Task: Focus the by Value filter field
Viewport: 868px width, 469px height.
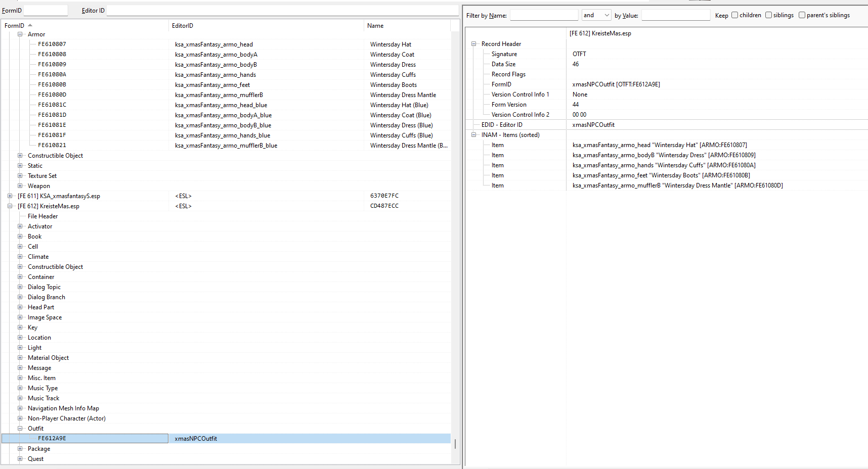Action: click(x=676, y=15)
